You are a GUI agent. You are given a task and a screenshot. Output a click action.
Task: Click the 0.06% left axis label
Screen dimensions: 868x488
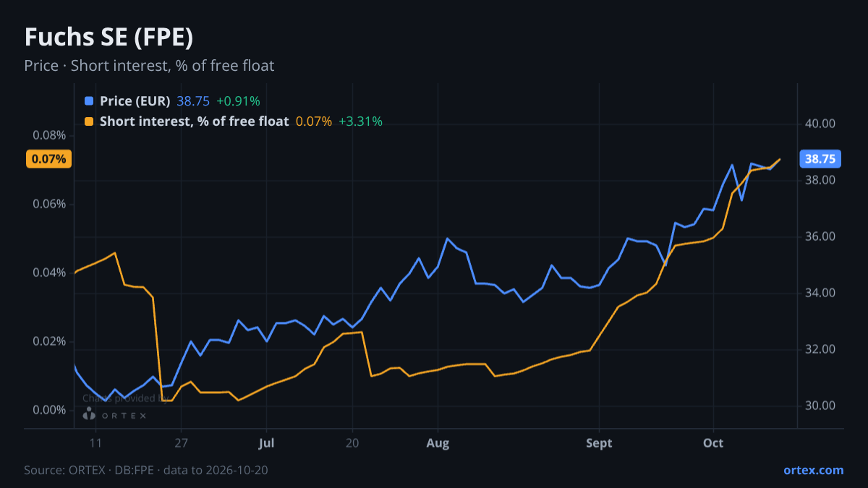[49, 204]
